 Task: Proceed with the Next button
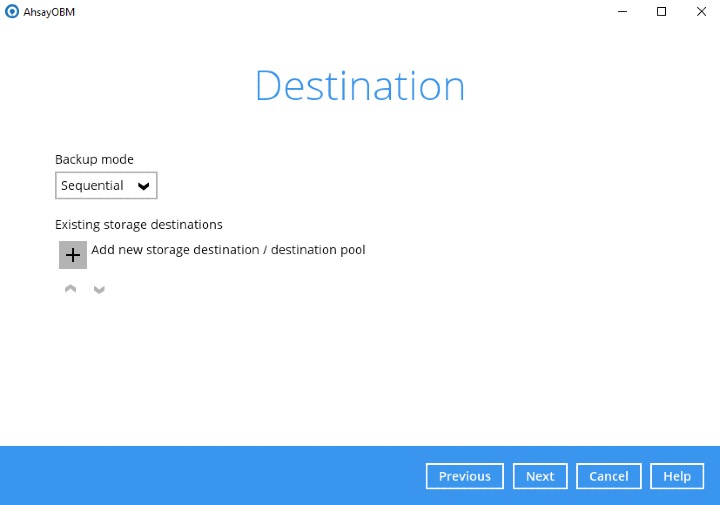pos(540,476)
